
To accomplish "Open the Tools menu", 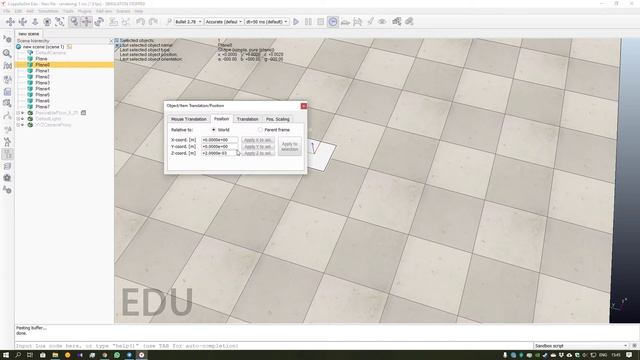I will click(x=68, y=11).
